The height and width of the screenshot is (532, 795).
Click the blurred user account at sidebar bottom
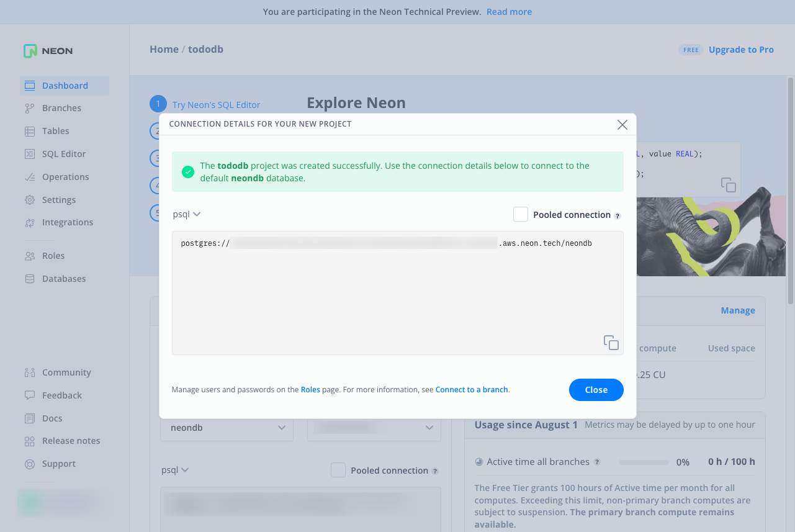pyautogui.click(x=62, y=502)
